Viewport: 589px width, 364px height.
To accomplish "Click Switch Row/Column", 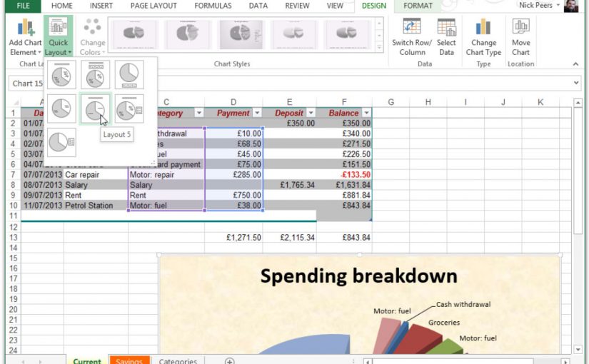I will coord(412,37).
